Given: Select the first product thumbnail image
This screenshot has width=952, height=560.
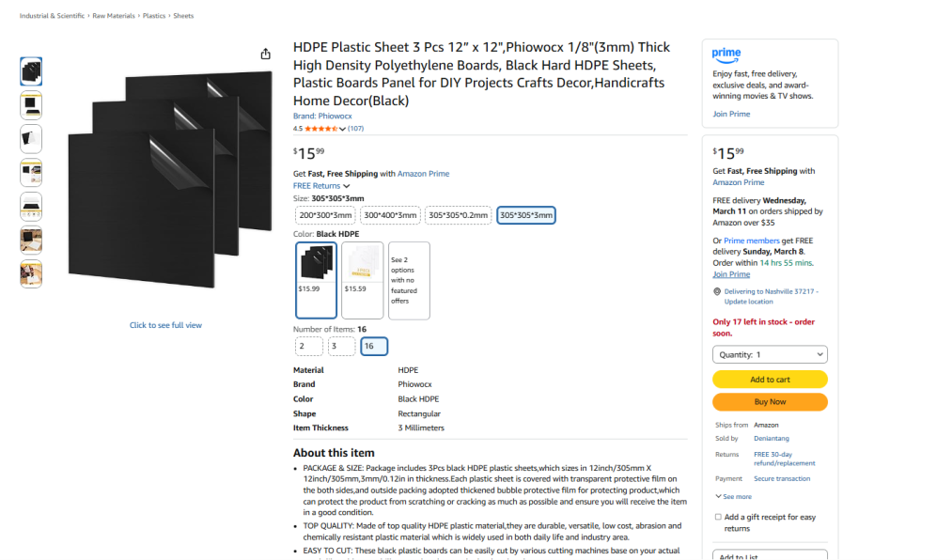Looking at the screenshot, I should coord(31,71).
